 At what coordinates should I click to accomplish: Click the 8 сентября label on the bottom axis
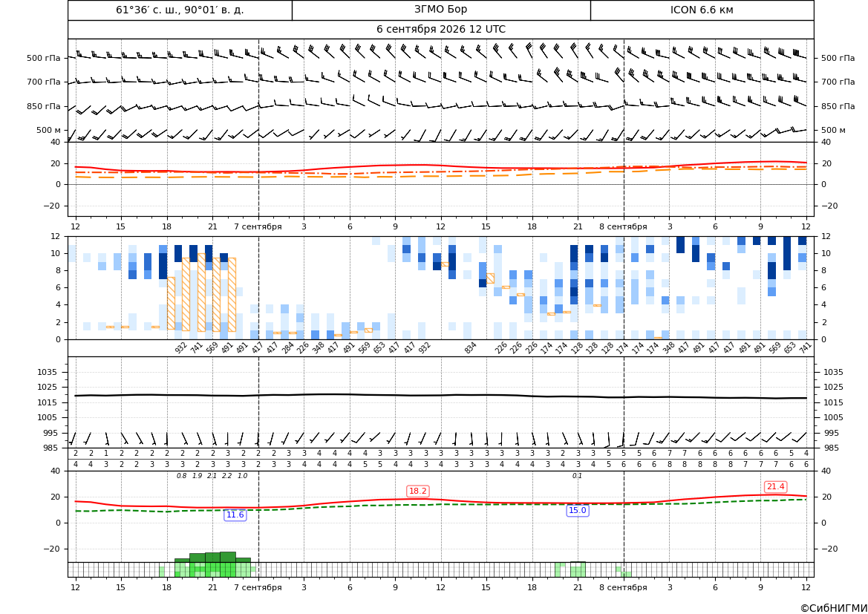623,587
